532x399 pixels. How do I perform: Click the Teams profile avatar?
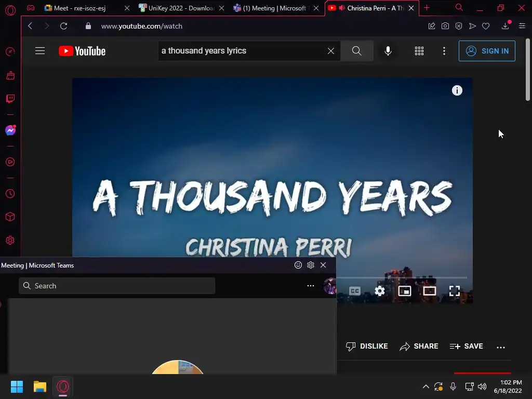330,286
